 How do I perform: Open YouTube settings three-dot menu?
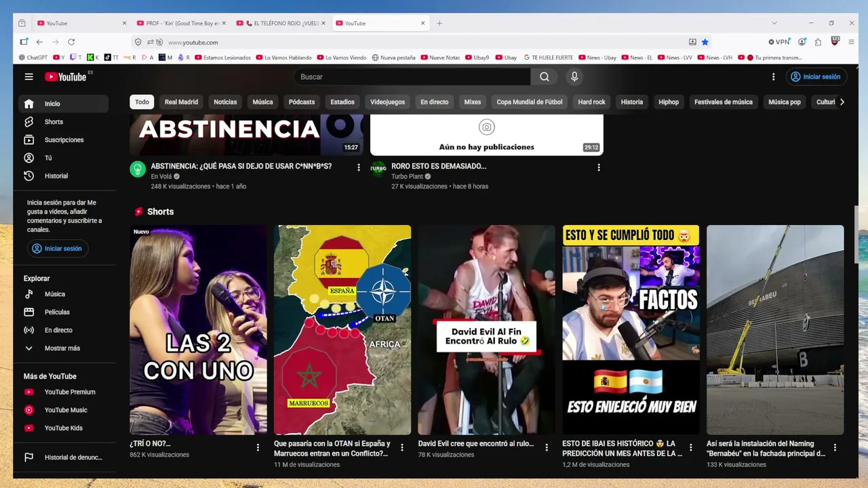click(773, 77)
